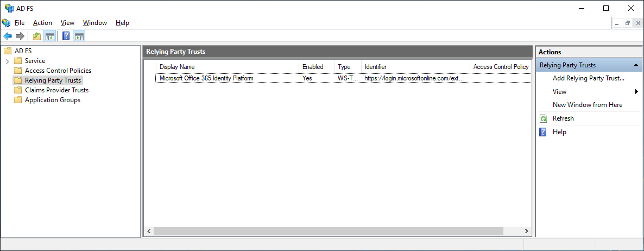Minimize the inner MMC child window

tap(617, 23)
